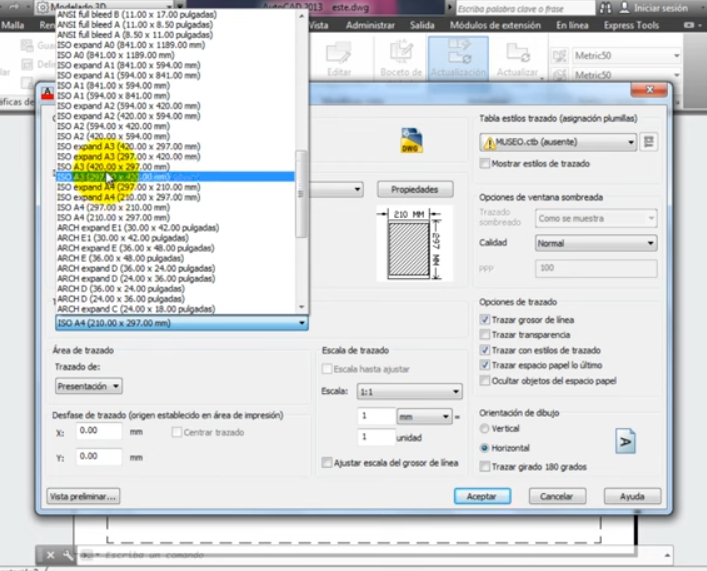Image resolution: width=707 pixels, height=571 pixels.
Task: Enable Ocultar objetos del espacio papel
Action: pyautogui.click(x=485, y=381)
